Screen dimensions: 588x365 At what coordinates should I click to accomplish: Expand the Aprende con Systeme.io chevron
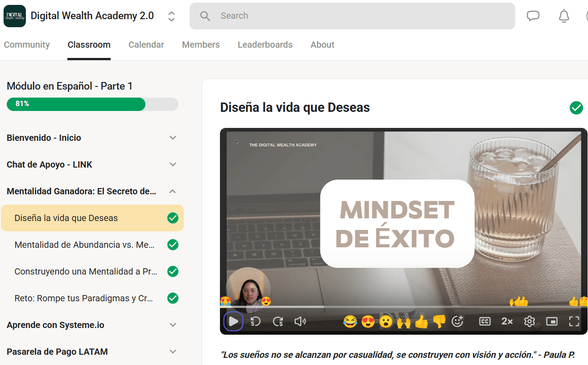pyautogui.click(x=173, y=325)
